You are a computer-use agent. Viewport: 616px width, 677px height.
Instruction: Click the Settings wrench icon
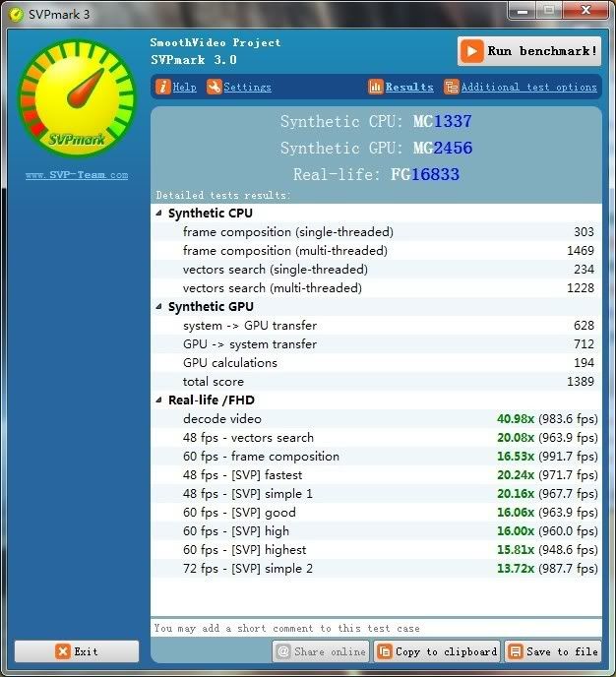(x=215, y=87)
